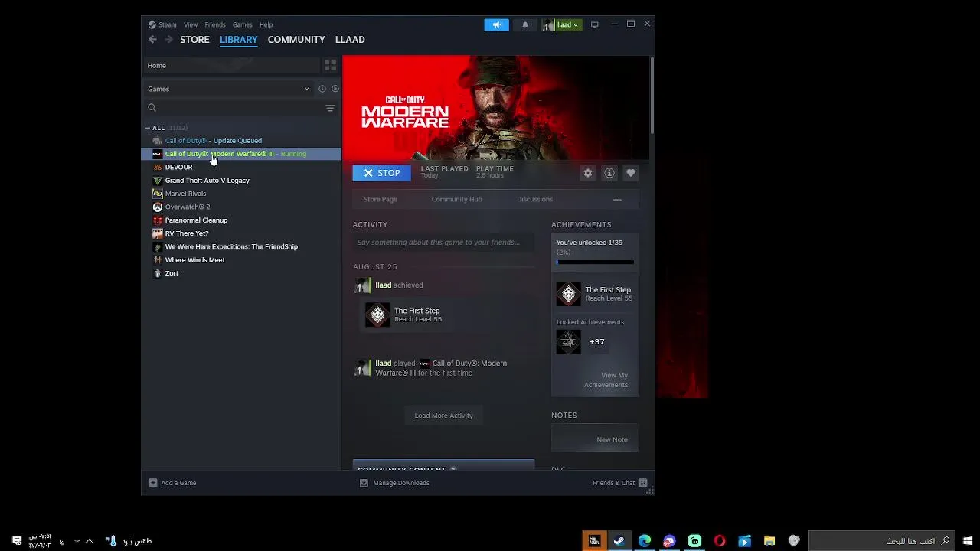This screenshot has width=980, height=551.
Task: Open View My Achievements
Action: (x=606, y=380)
